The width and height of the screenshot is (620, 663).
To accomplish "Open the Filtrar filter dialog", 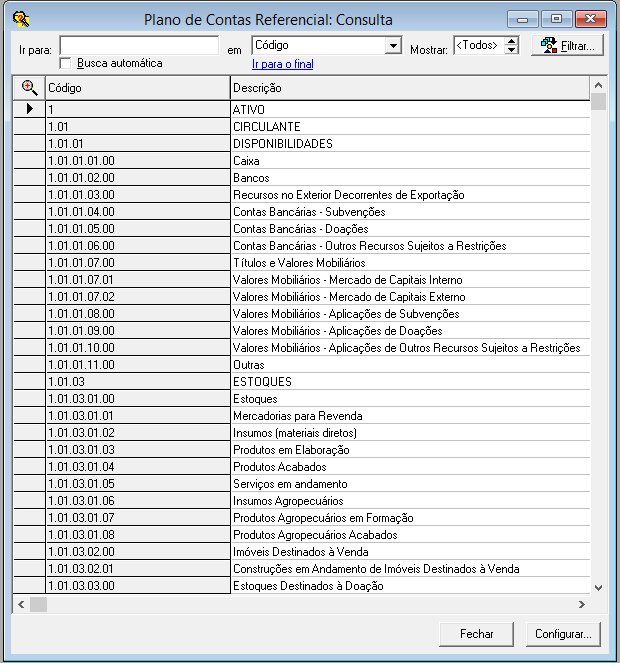I will click(568, 45).
